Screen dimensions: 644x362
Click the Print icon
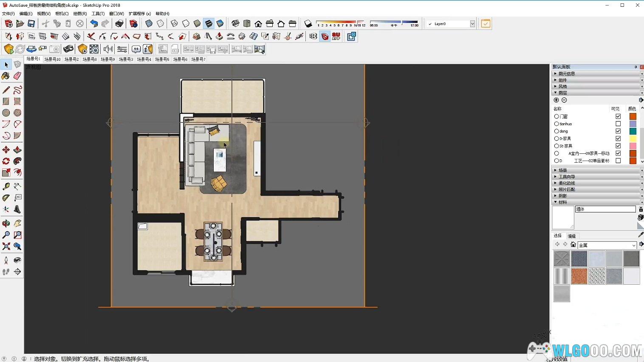click(x=119, y=24)
